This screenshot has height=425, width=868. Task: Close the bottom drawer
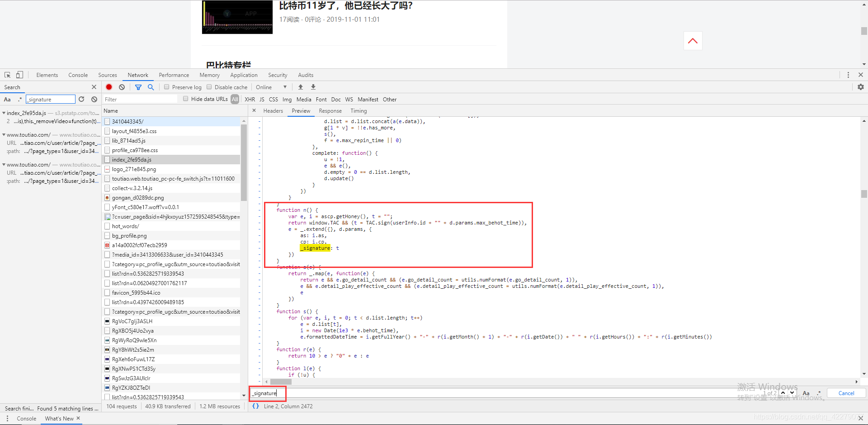point(861,418)
